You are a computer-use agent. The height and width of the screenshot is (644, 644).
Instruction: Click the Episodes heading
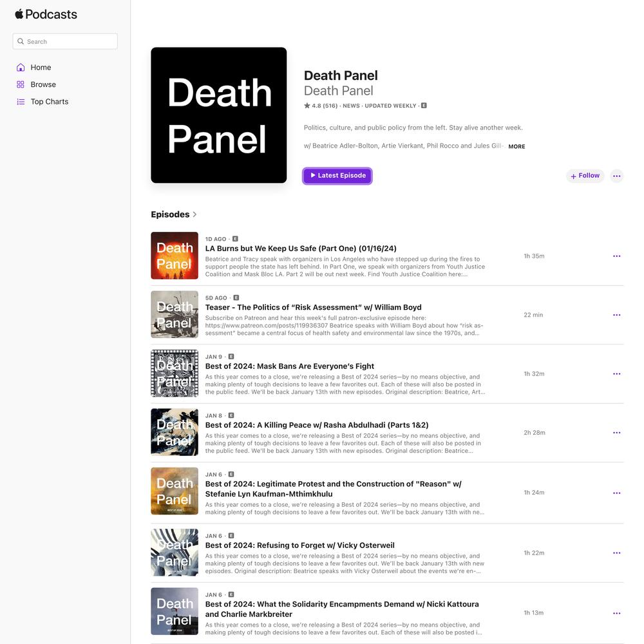tap(170, 214)
